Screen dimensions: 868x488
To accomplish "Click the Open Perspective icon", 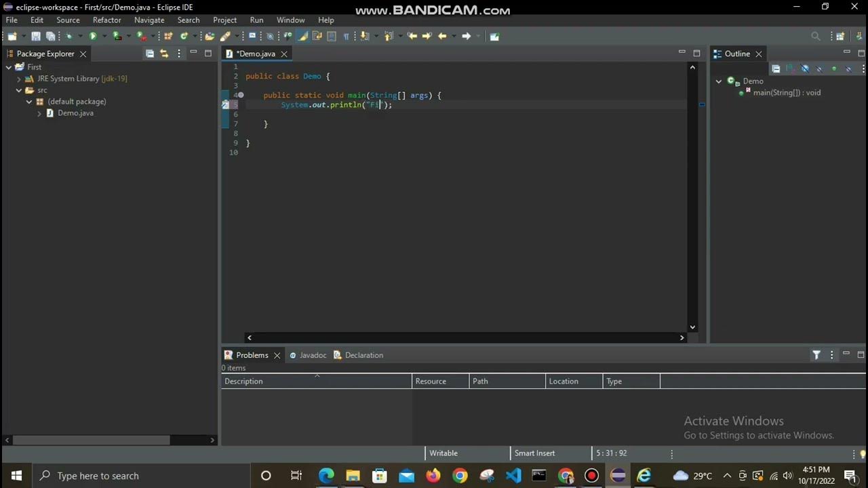I will click(x=840, y=36).
